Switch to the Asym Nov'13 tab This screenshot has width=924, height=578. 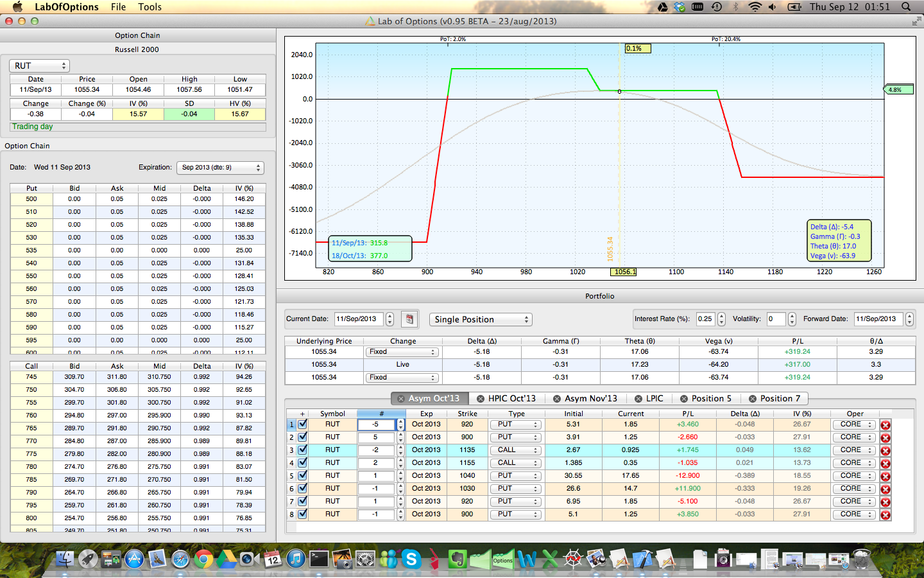tap(590, 399)
